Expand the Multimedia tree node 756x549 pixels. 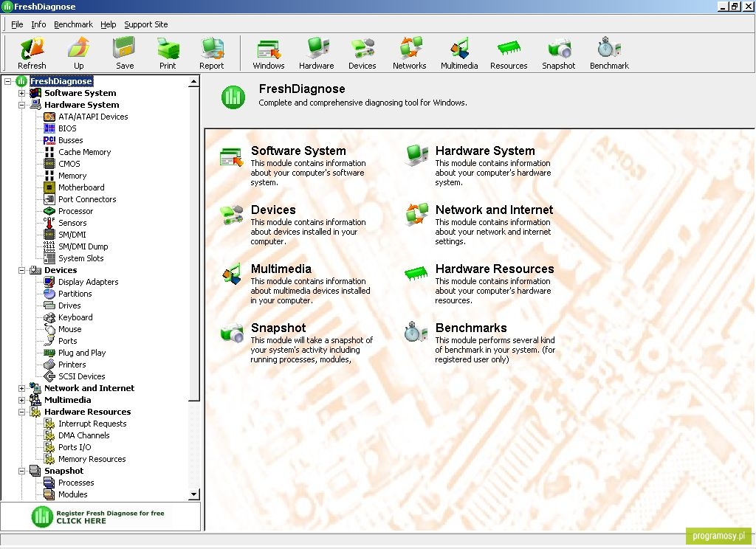pyautogui.click(x=21, y=400)
